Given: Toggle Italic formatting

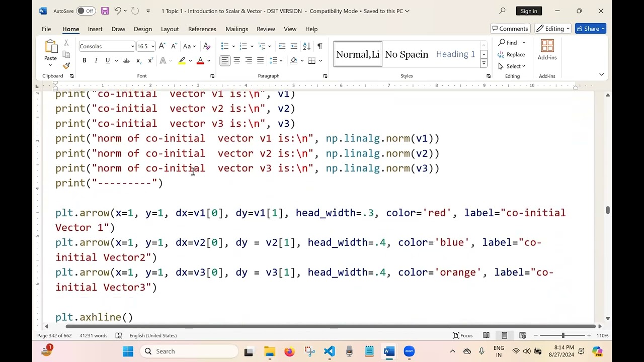Looking at the screenshot, I should click(96, 61).
